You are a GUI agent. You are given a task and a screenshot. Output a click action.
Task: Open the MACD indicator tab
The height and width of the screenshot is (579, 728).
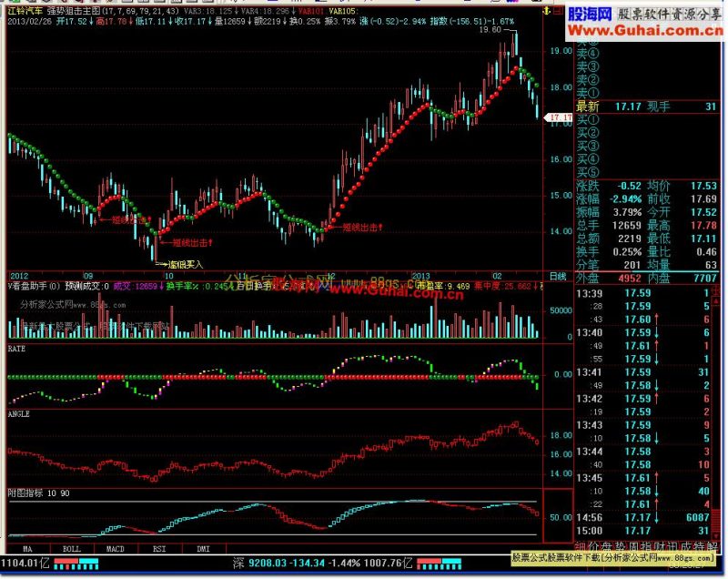pyautogui.click(x=116, y=549)
